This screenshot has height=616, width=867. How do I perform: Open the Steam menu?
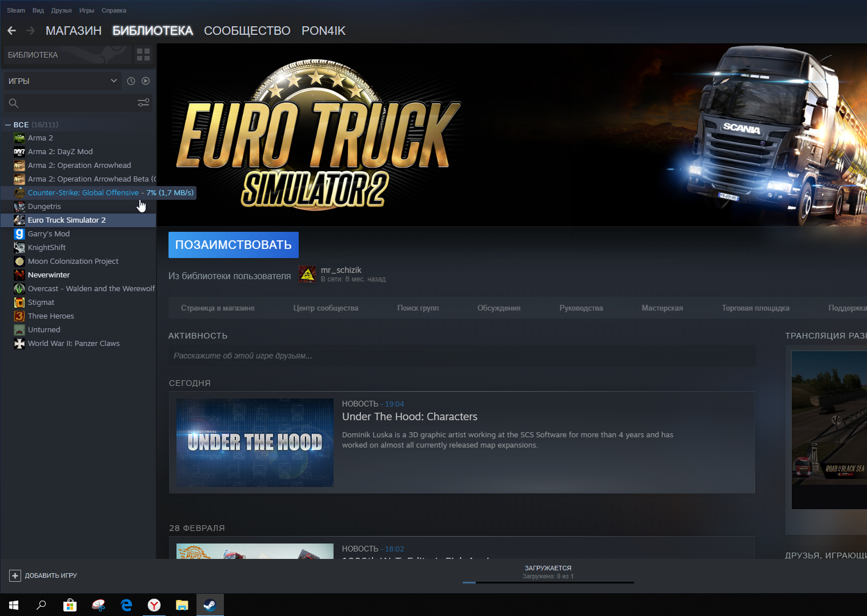[x=16, y=10]
